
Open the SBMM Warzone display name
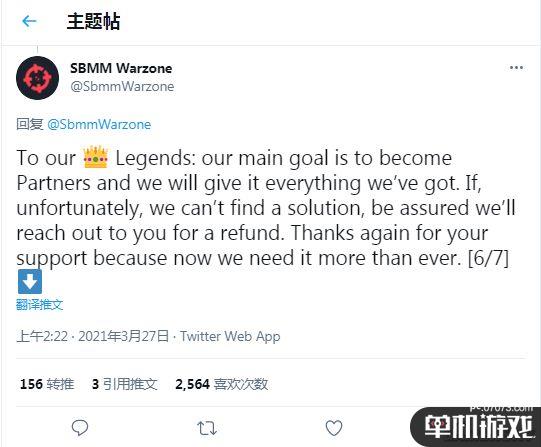tap(121, 68)
